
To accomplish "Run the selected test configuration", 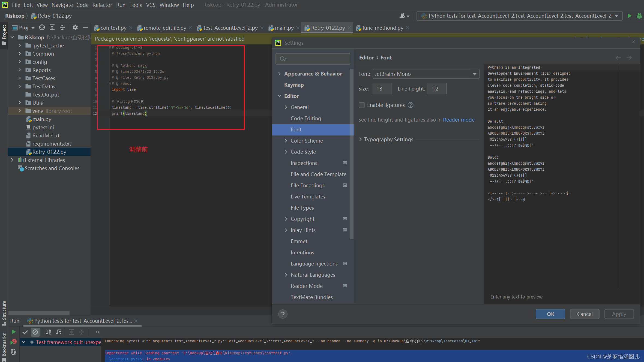I will 630,16.
